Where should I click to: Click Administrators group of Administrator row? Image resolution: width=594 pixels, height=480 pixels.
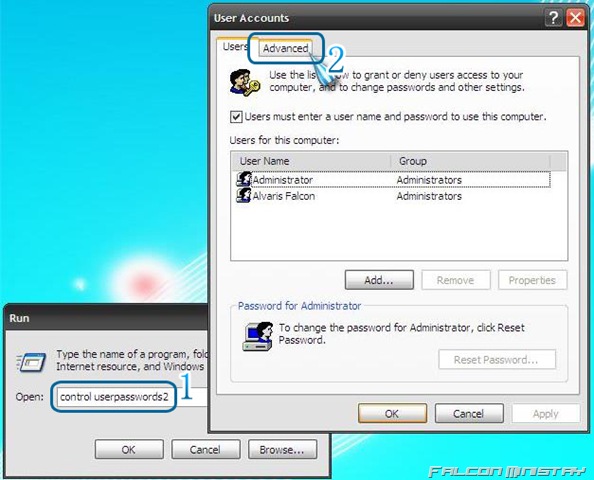(x=429, y=180)
